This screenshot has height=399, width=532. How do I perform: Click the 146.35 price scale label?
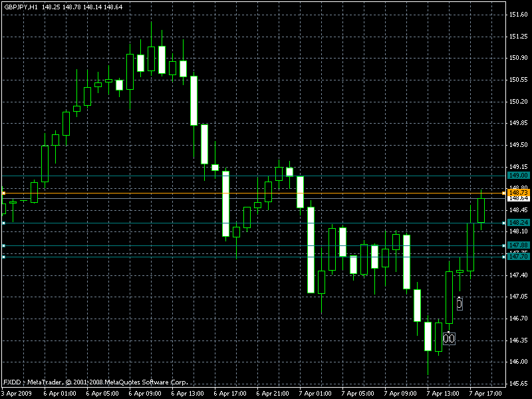(519, 340)
